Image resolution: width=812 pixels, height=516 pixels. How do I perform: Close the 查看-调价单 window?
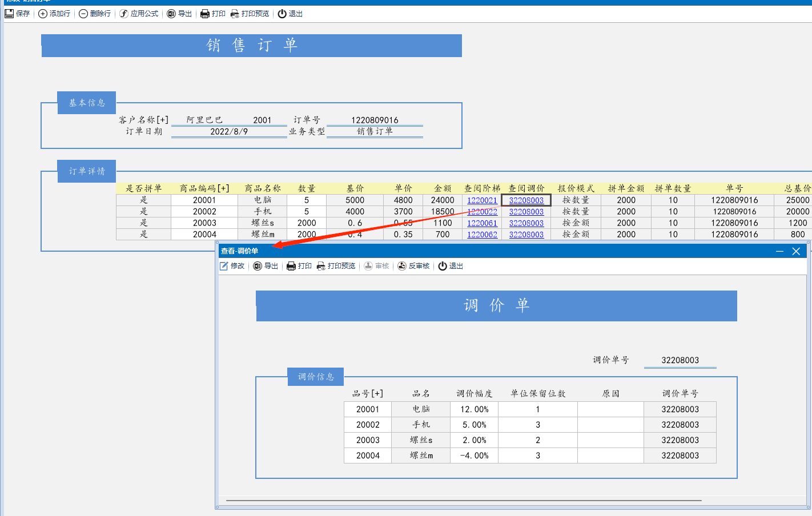[x=796, y=251]
